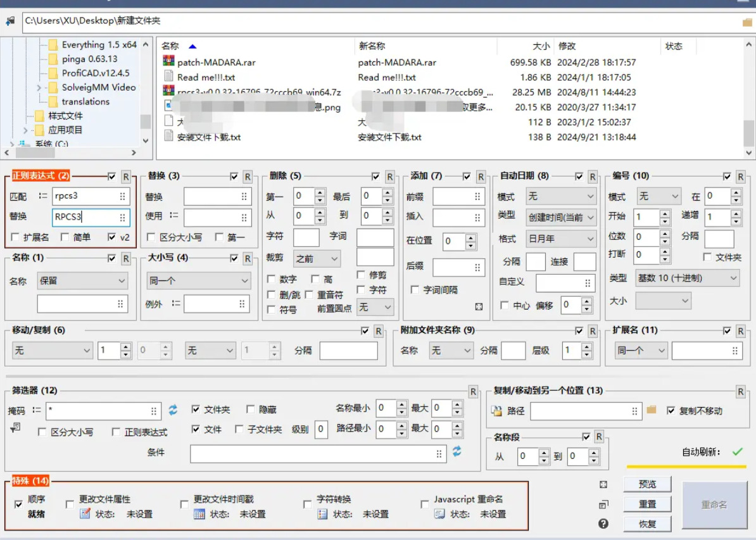
Task: Open Javascript 重命名 status icon
Action: tap(439, 514)
